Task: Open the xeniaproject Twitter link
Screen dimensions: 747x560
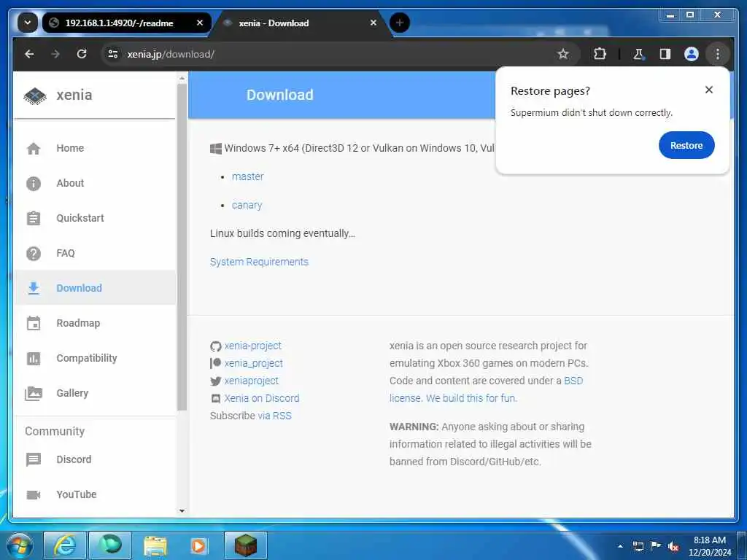Action: [x=252, y=381]
